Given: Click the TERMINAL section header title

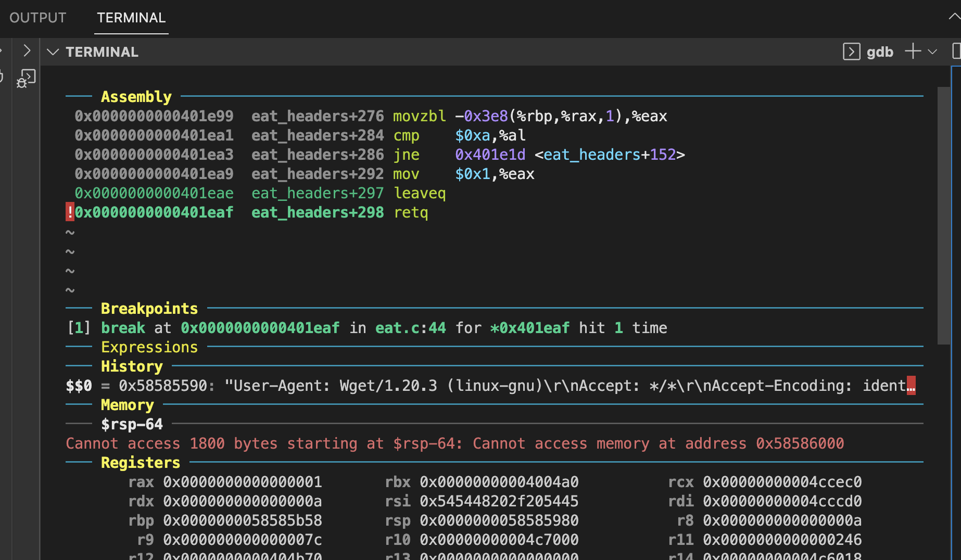Looking at the screenshot, I should [102, 52].
